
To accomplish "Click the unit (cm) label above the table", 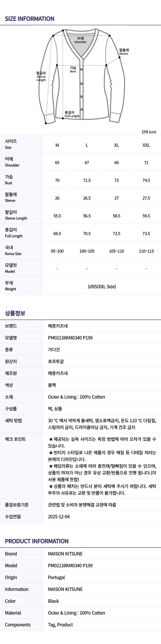I will point(149,132).
